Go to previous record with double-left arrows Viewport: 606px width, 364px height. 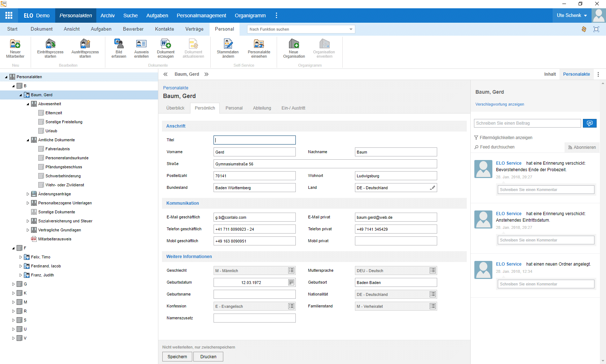point(166,74)
